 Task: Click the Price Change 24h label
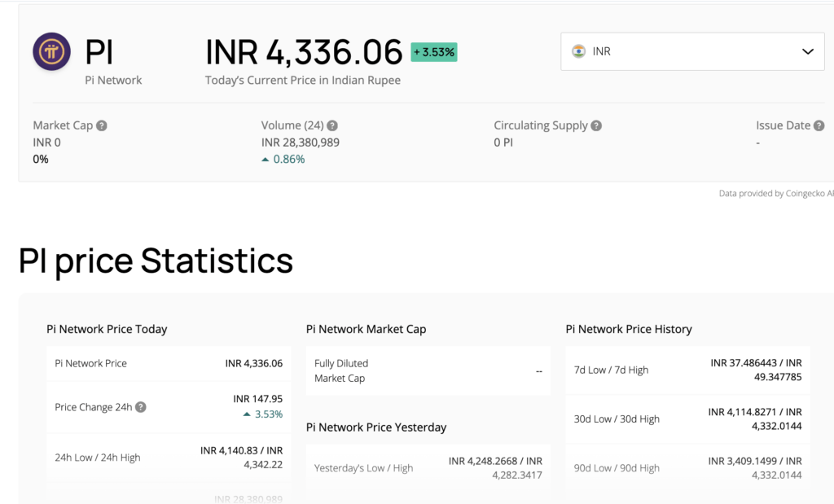[x=94, y=407]
